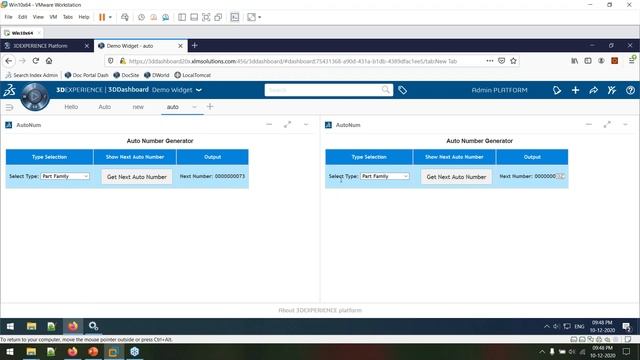The width and height of the screenshot is (640, 360).
Task: Switch to the new dashboard tab
Action: click(x=138, y=107)
